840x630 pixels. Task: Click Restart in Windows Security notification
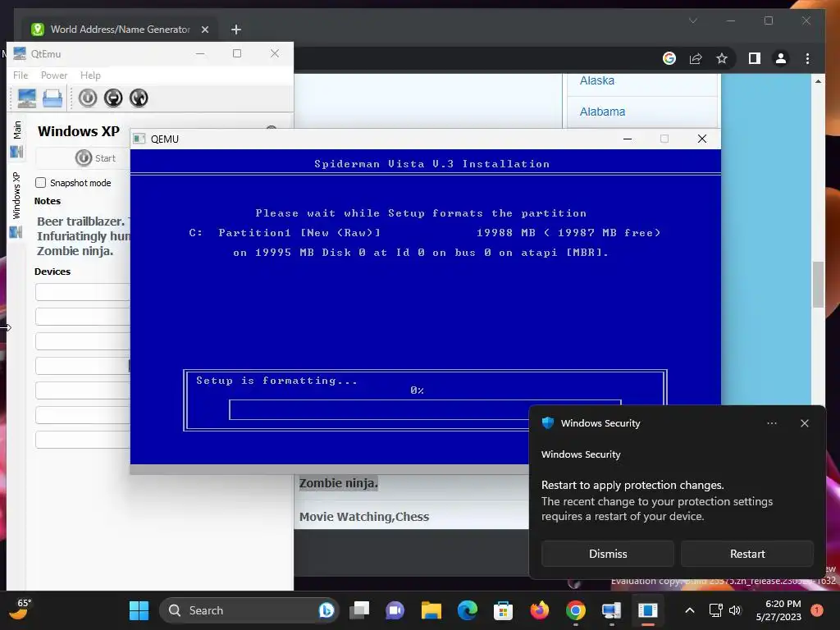pos(747,554)
